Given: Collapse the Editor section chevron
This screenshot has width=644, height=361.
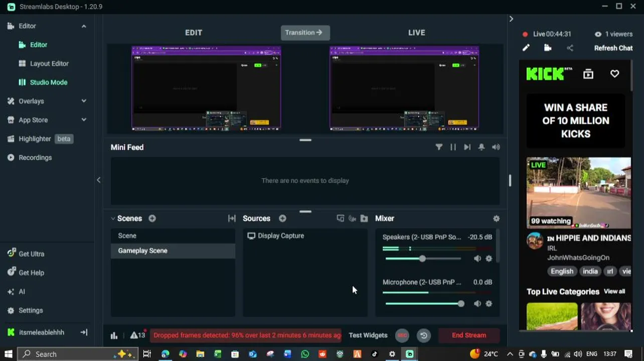Looking at the screenshot, I should [84, 26].
